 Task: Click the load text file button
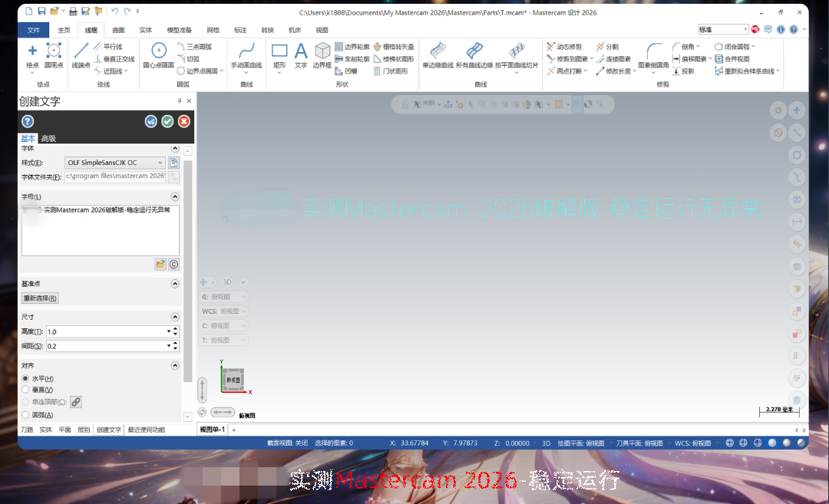(160, 264)
